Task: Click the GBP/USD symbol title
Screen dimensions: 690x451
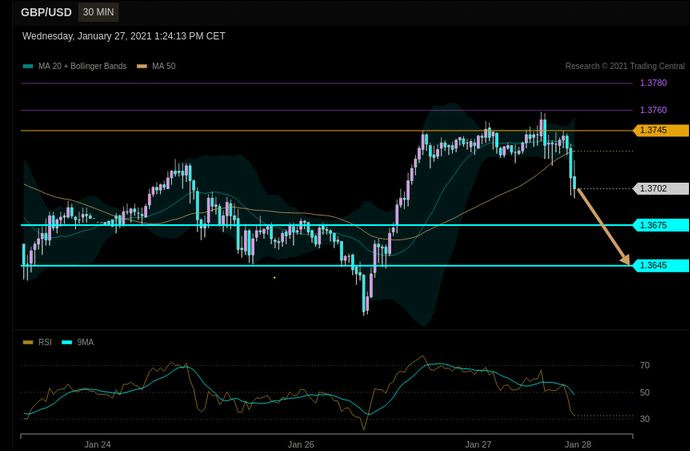Action: click(46, 12)
